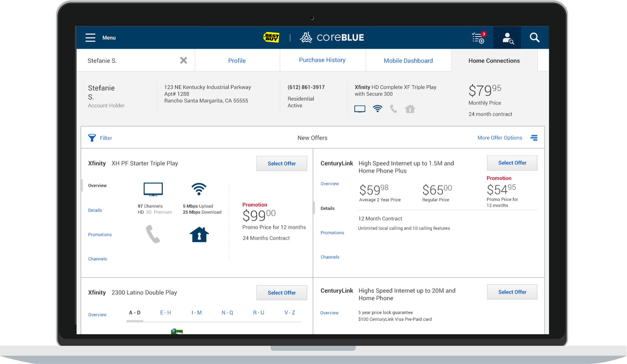Click the TV icon in current plan summary
The height and width of the screenshot is (364, 627).
point(360,109)
